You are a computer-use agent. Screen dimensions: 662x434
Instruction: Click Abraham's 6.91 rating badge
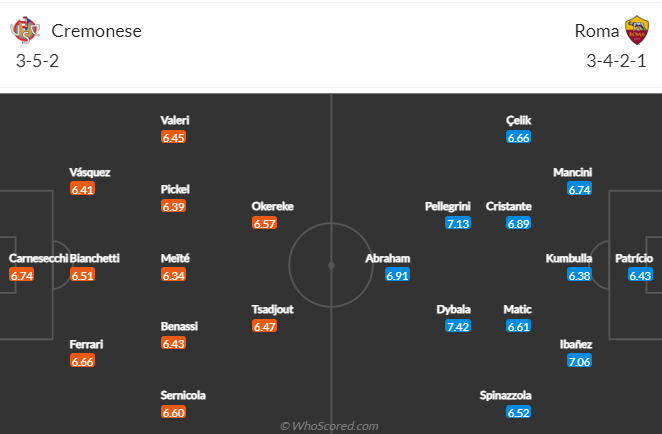397,276
